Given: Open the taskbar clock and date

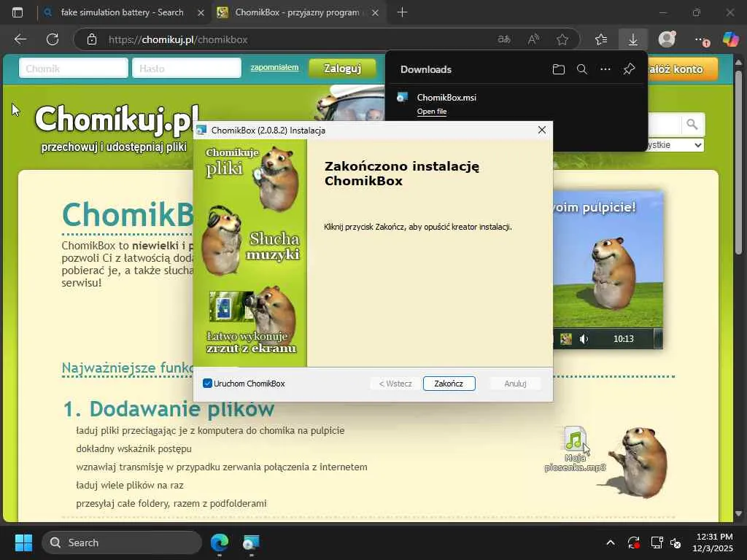Looking at the screenshot, I should (x=713, y=542).
